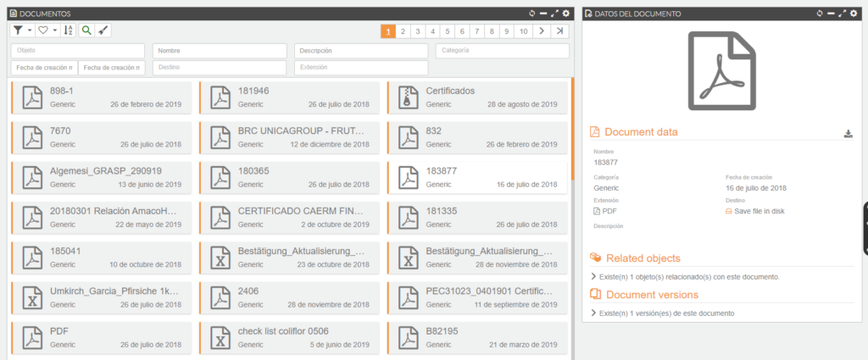
Task: Select the BRC UNICAGROUP - FRUT... document
Action: click(290, 138)
